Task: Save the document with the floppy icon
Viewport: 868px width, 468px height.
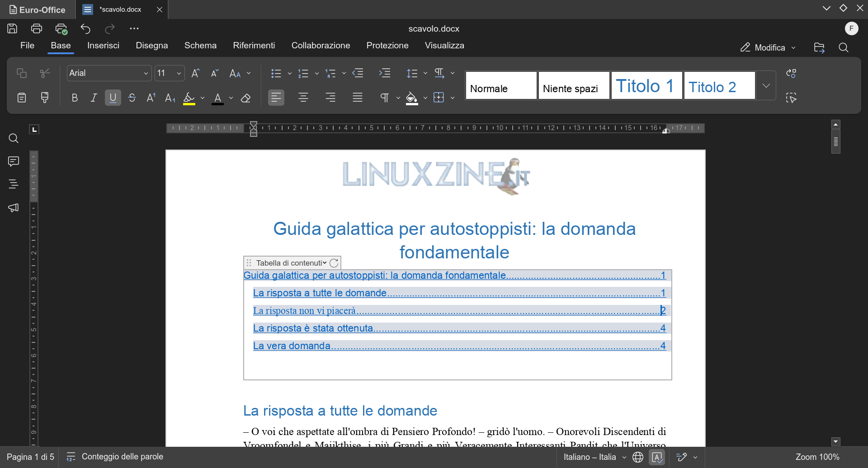Action: click(12, 28)
